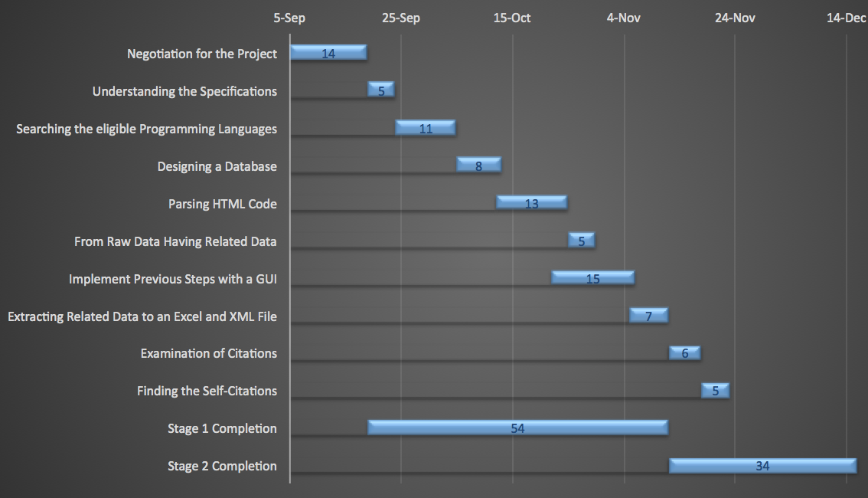The width and height of the screenshot is (868, 498).
Task: Select the Designing a Database bar
Action: point(478,165)
